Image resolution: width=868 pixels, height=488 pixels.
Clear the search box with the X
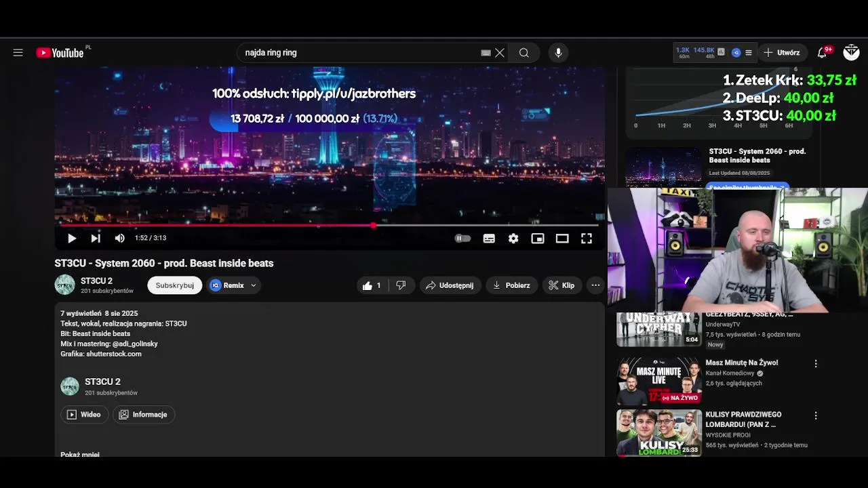[500, 52]
